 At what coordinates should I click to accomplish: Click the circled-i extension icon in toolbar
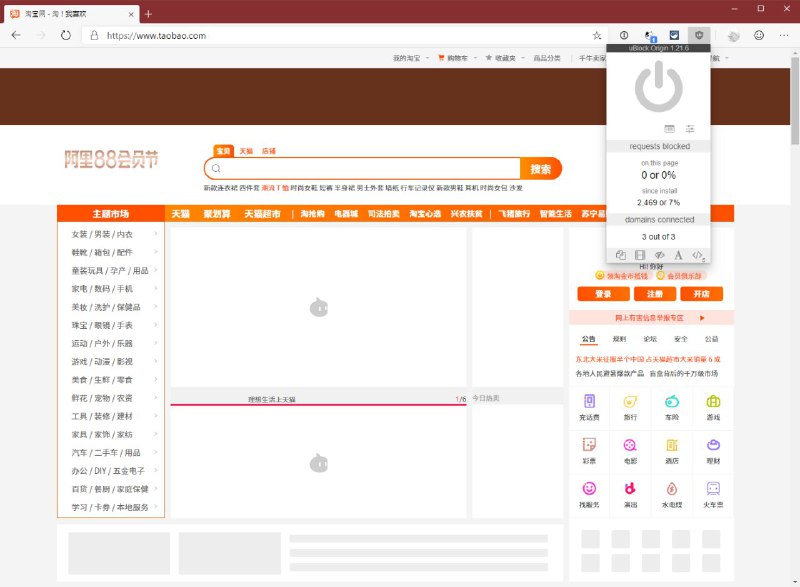point(624,35)
